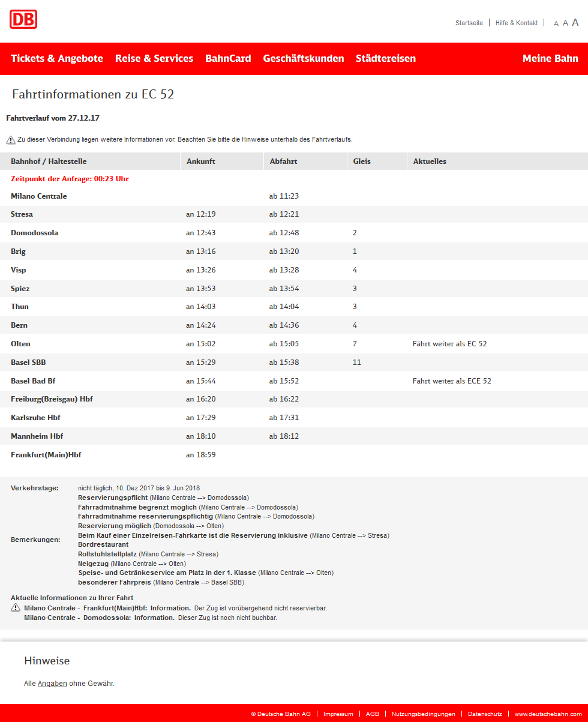Open Impressum in the footer
The image size is (588, 722).
[338, 714]
